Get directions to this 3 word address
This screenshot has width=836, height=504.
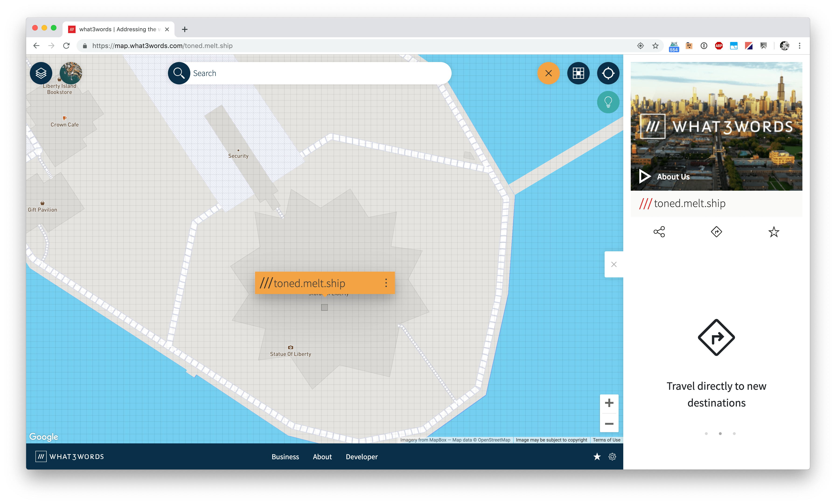click(716, 232)
